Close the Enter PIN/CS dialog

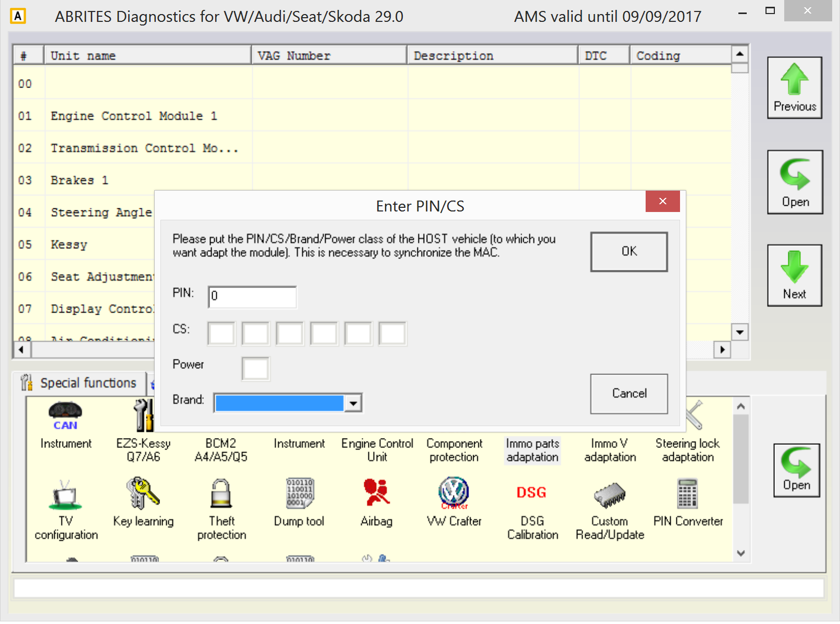[x=663, y=201]
